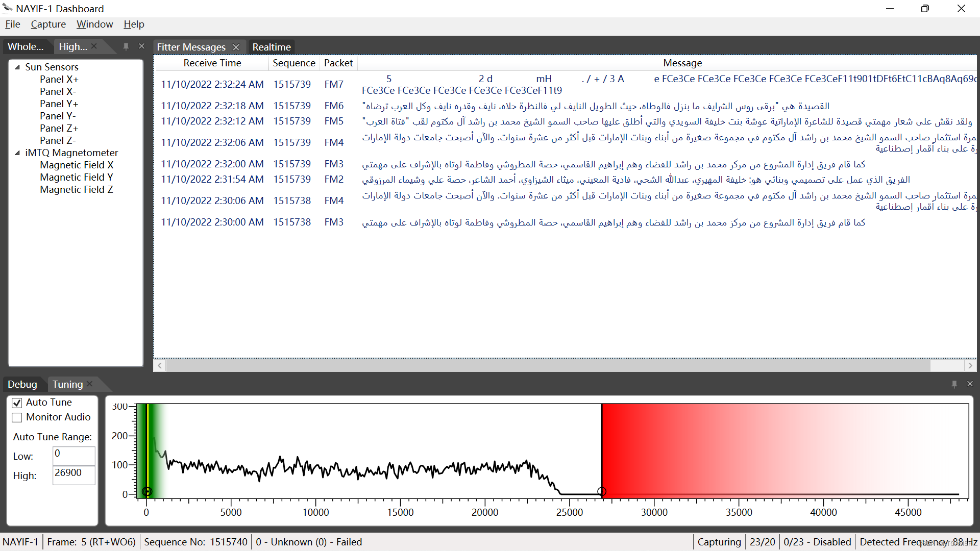Sort by Packet column header
Screen dimensions: 980x551
pos(338,63)
